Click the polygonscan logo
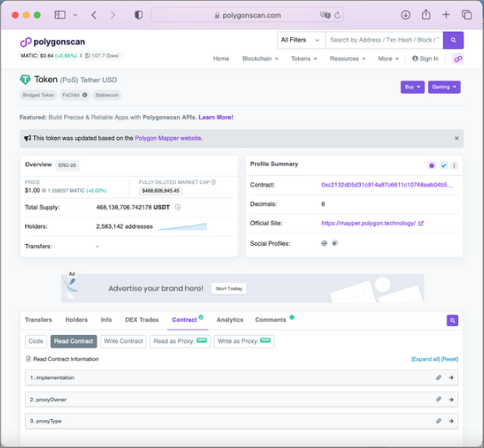 (52, 42)
